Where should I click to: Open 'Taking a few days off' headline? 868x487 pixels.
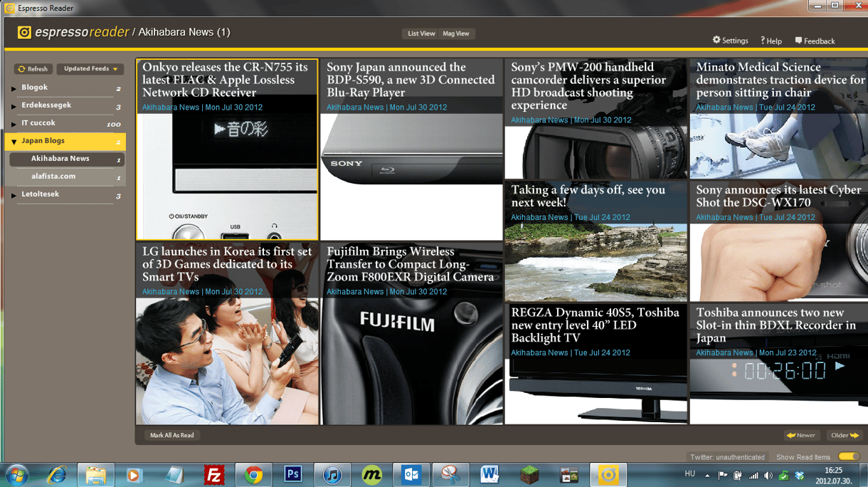pos(588,196)
